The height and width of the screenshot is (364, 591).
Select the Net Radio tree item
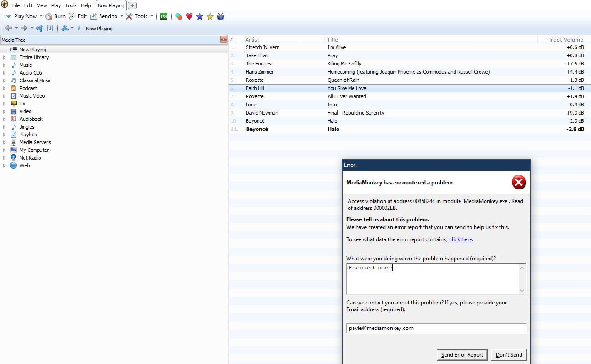tap(30, 158)
